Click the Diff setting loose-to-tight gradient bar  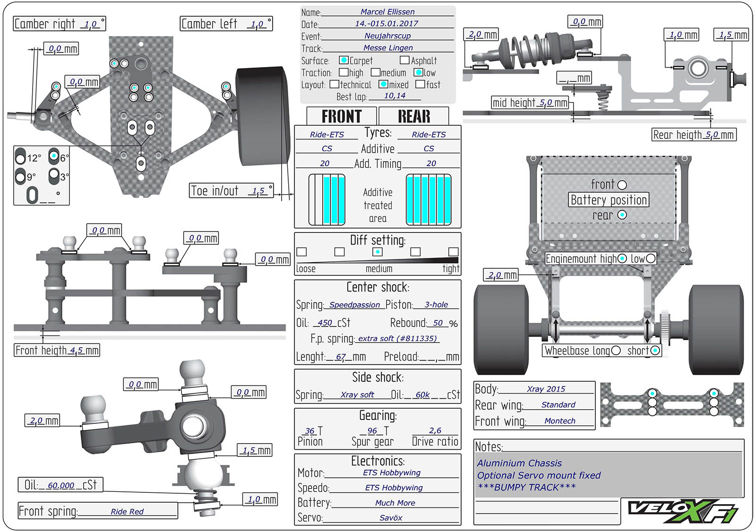[x=377, y=260]
